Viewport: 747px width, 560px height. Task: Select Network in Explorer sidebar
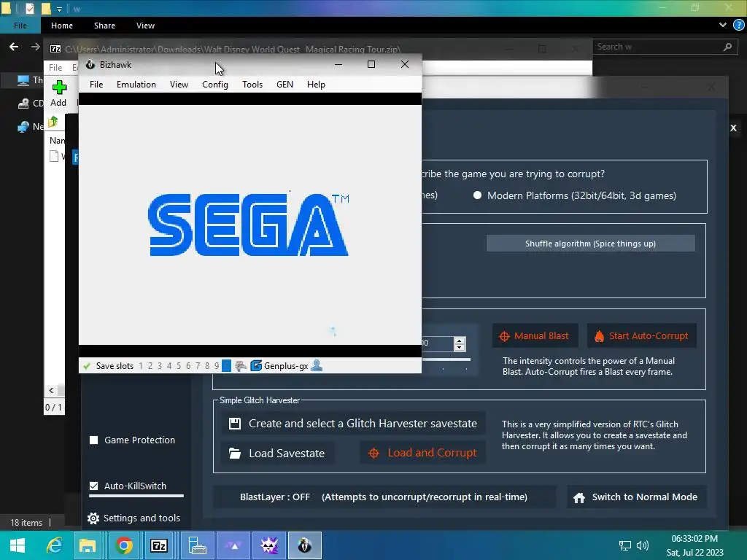(30, 126)
